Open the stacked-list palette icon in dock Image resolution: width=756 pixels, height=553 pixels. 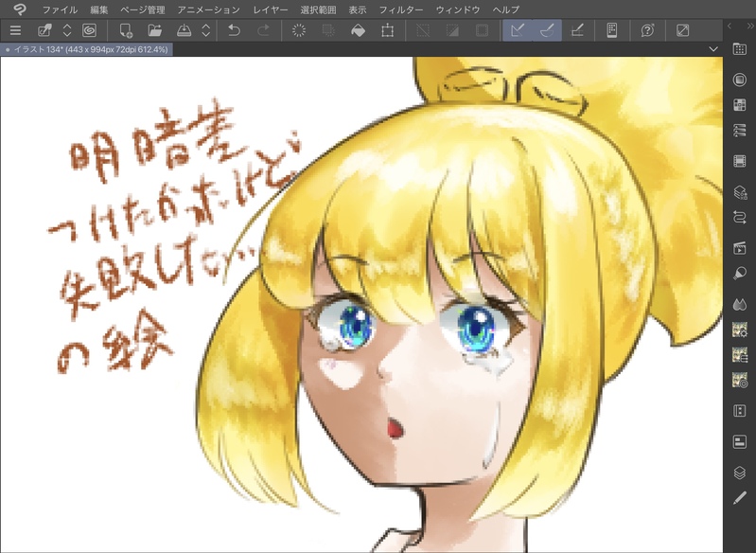click(x=740, y=131)
